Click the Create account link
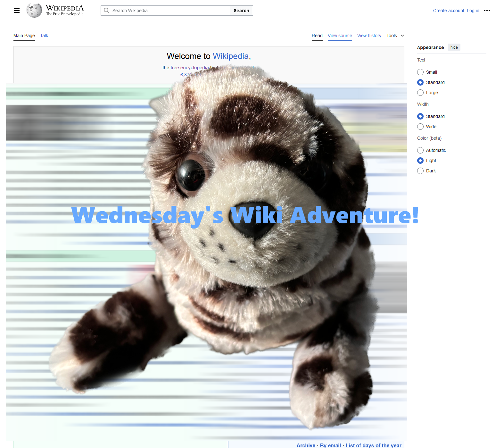The image size is (504, 448). [x=448, y=11]
